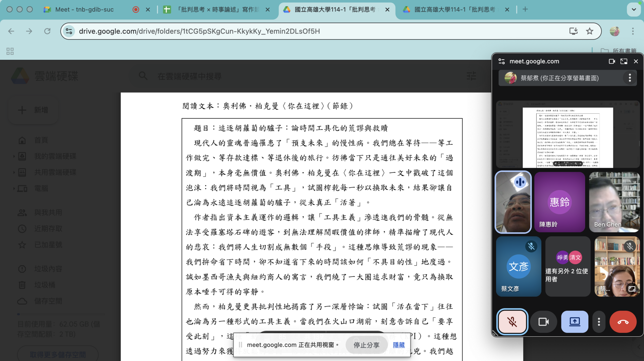
Task: Click the storage usage progress bar
Action: (60, 314)
